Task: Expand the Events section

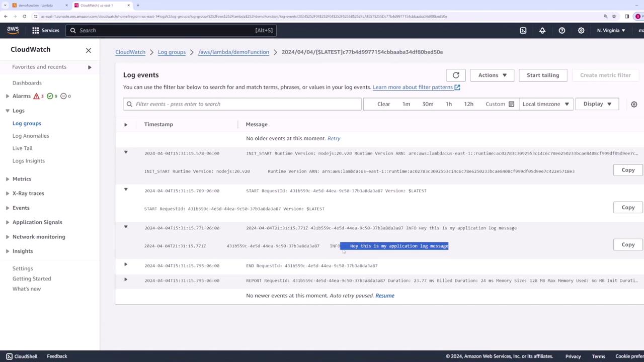Action: (x=8, y=208)
